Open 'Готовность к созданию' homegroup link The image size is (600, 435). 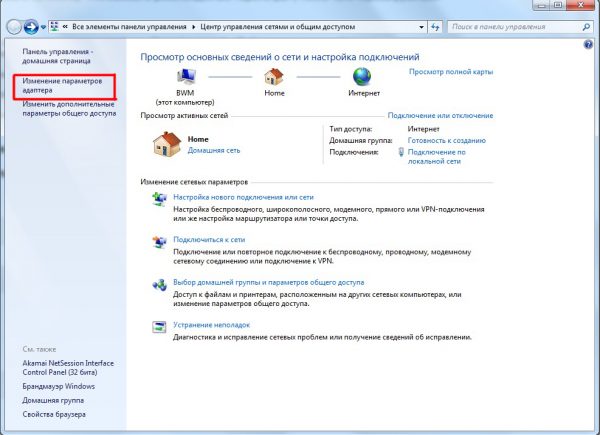[x=447, y=140]
